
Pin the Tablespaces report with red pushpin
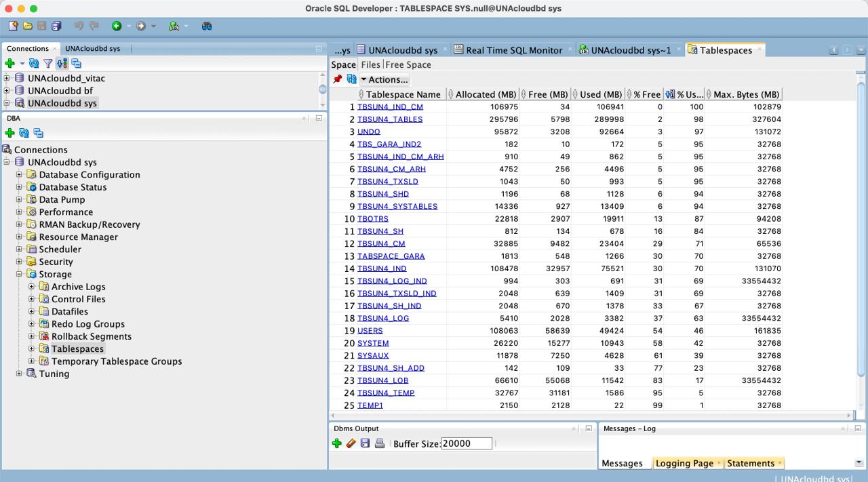pos(338,79)
